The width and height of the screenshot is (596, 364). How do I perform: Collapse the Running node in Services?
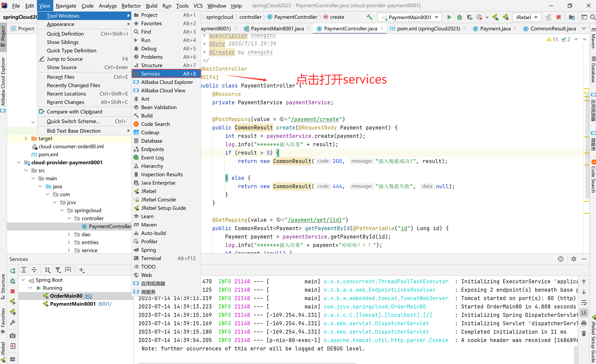point(31,288)
